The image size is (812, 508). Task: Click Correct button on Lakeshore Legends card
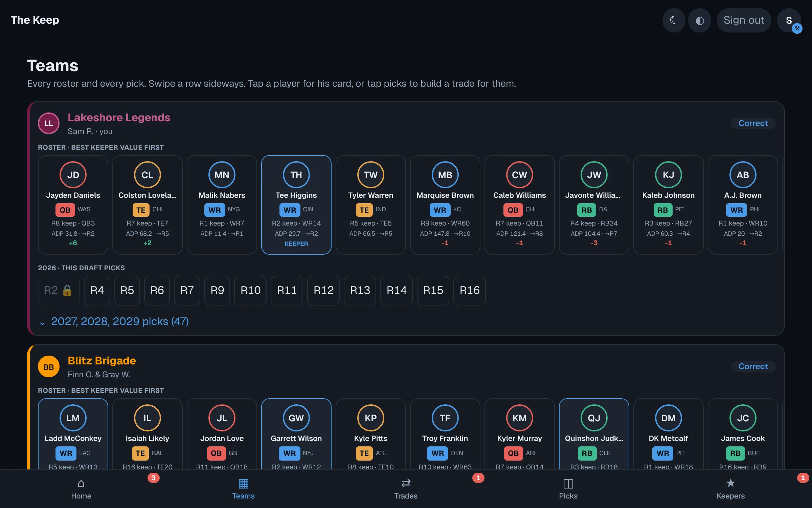[x=753, y=123]
